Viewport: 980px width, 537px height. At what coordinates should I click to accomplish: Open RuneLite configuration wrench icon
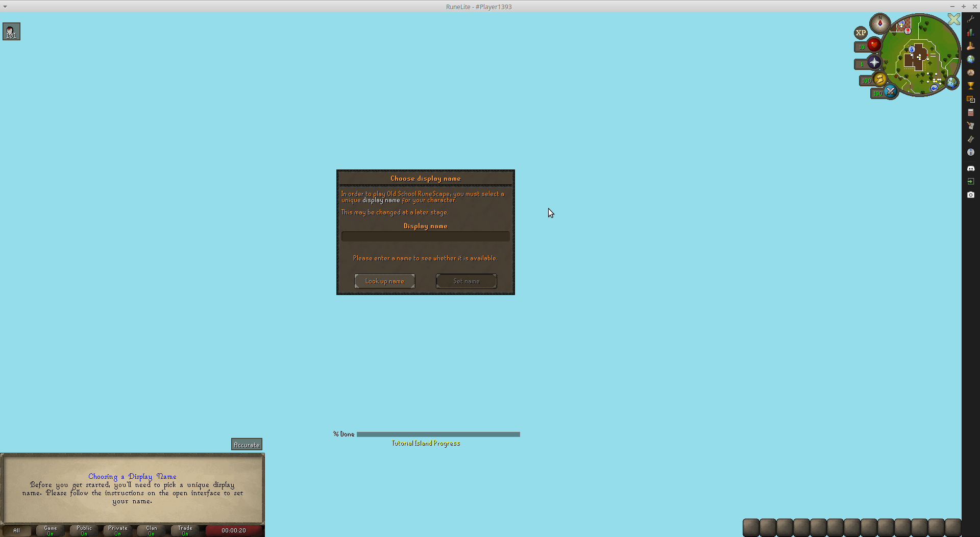pyautogui.click(x=970, y=19)
